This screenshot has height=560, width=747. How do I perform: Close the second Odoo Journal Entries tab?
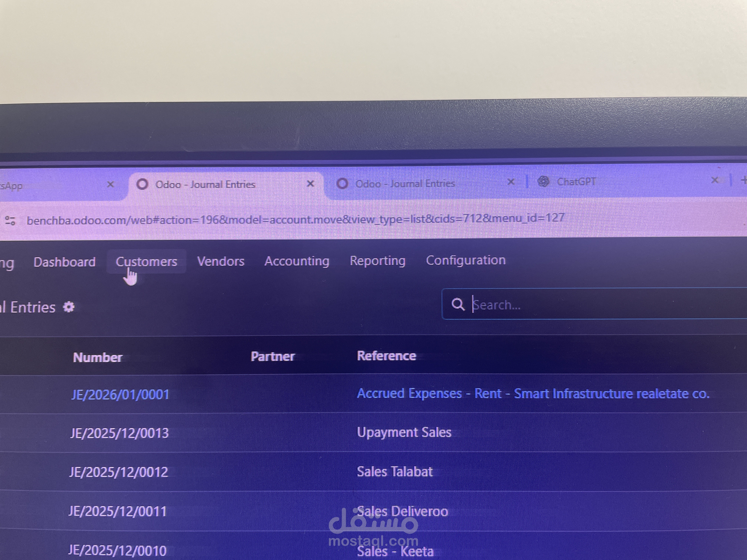click(x=511, y=182)
